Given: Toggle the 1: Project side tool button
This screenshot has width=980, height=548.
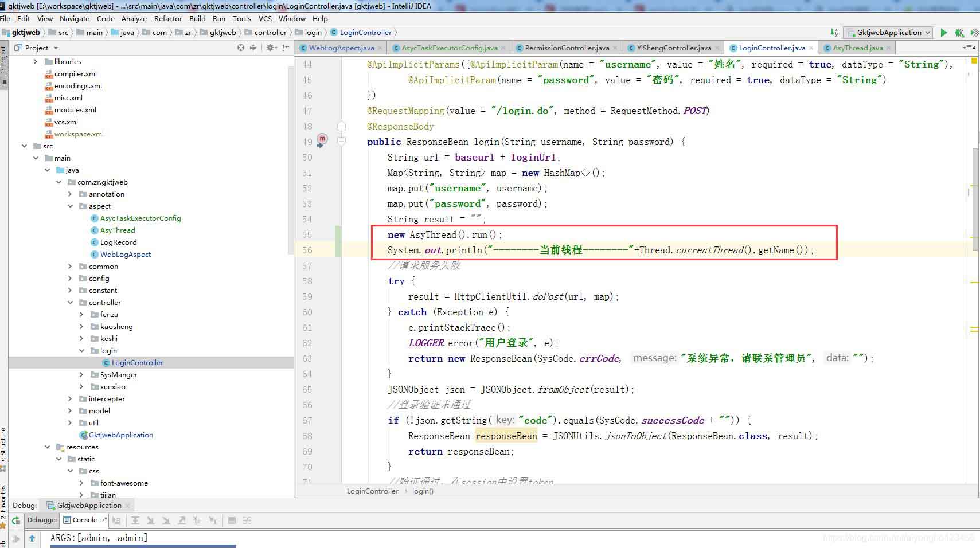Looking at the screenshot, I should (x=4, y=60).
